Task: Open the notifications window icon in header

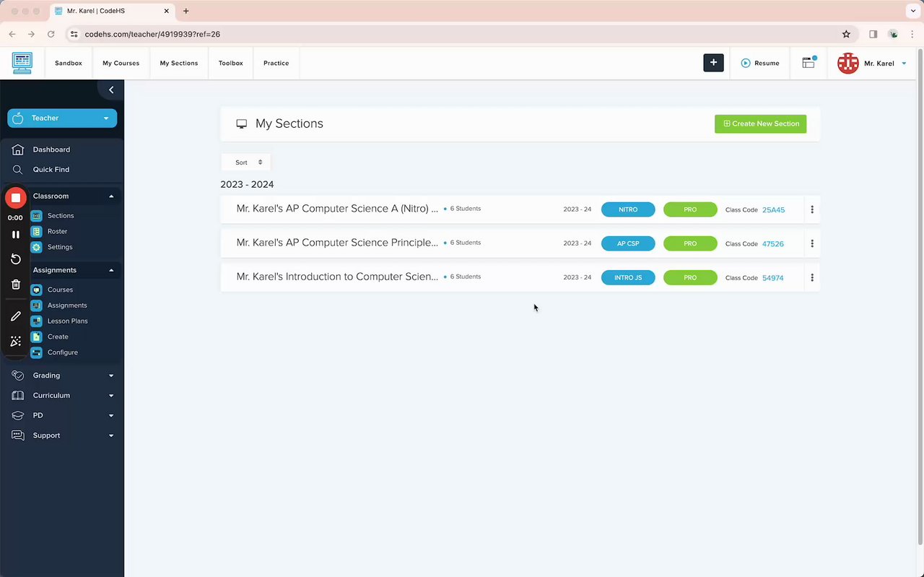Action: click(808, 63)
